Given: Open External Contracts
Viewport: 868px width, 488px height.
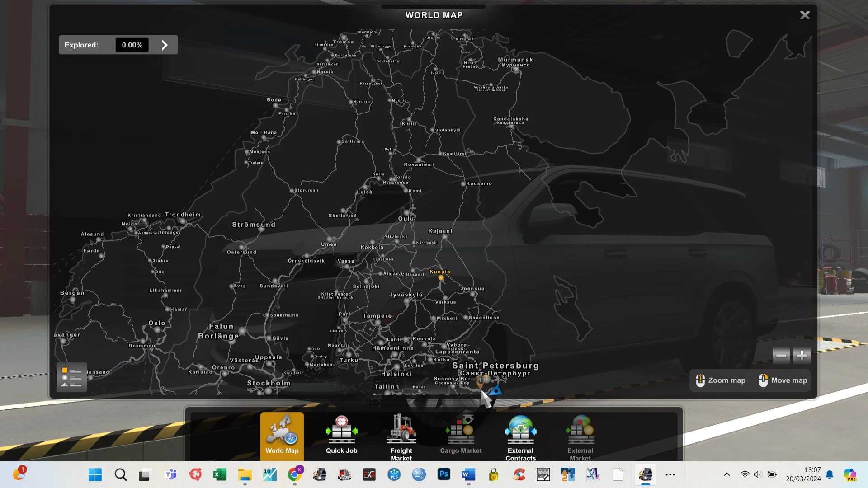Looking at the screenshot, I should (x=520, y=436).
